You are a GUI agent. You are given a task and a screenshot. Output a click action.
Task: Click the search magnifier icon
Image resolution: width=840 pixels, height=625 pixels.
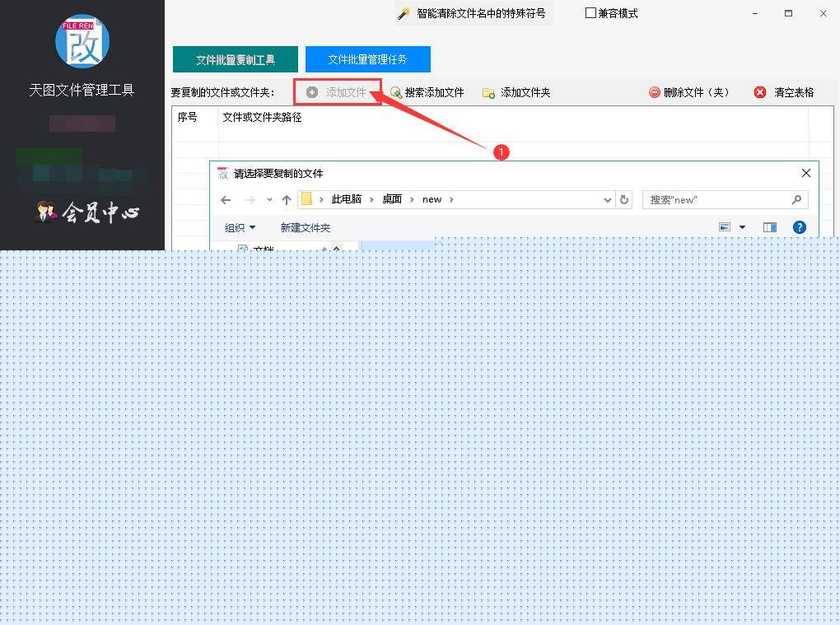[796, 199]
